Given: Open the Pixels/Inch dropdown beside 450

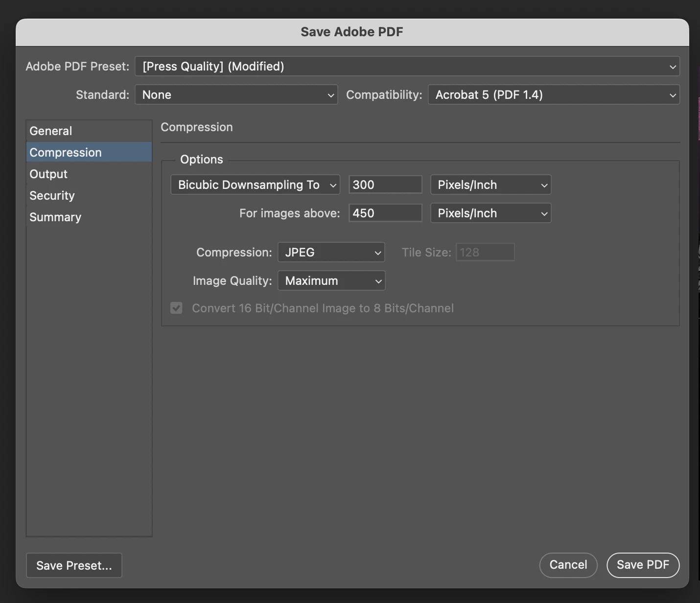Looking at the screenshot, I should [x=491, y=213].
